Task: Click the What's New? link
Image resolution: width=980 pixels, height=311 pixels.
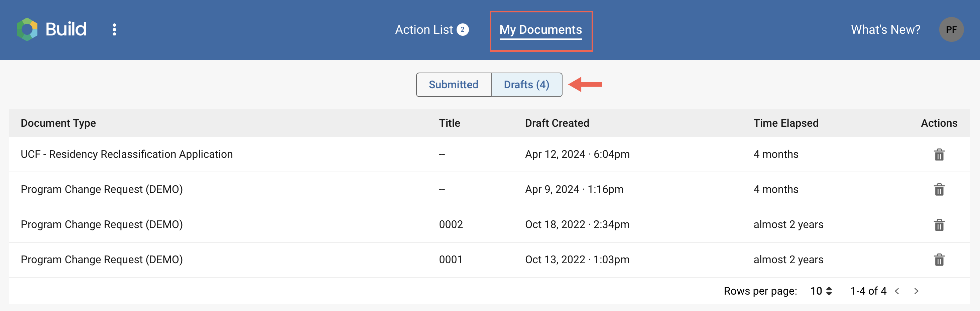Action: pyautogui.click(x=885, y=29)
